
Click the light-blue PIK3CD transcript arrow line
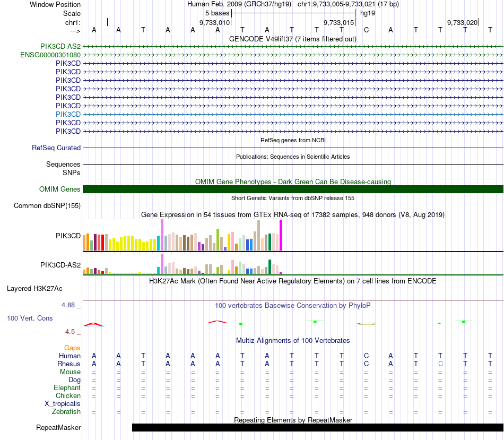293,114
